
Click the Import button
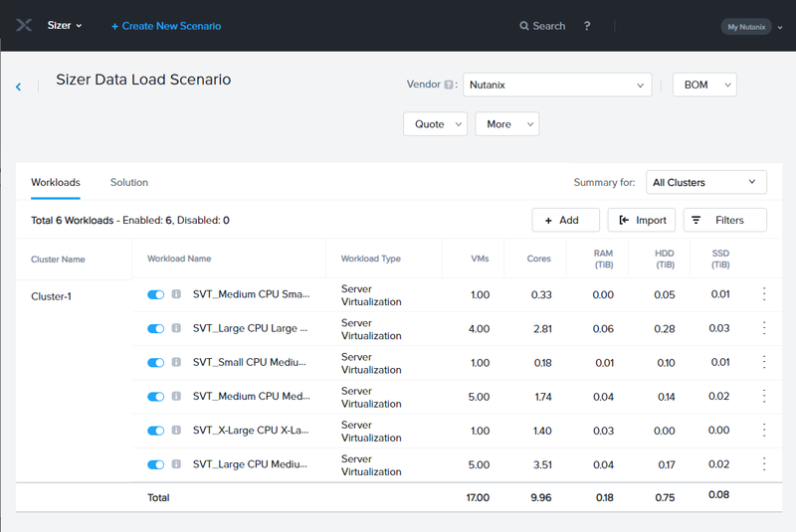[642, 220]
